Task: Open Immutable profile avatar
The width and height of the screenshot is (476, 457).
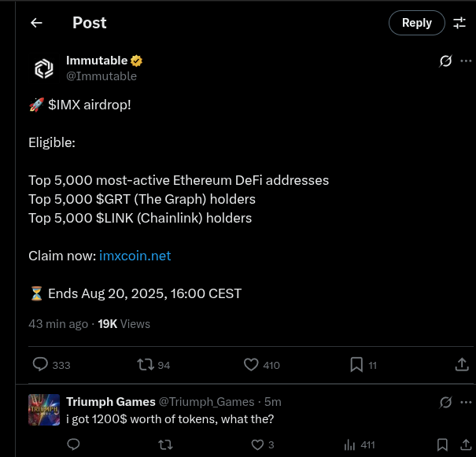Action: point(44,68)
